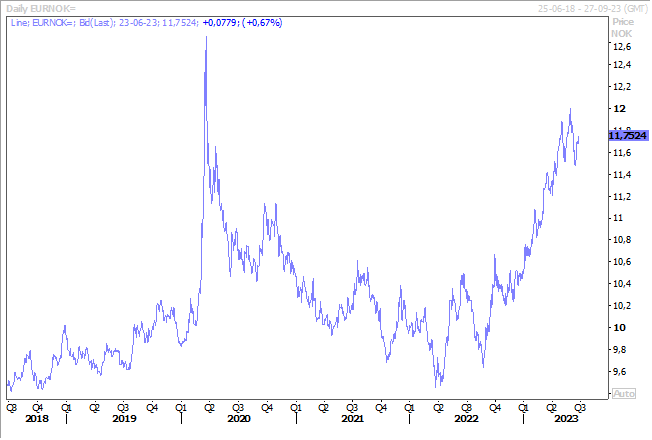Click the Q4 label above 2018
This screenshot has height=440, width=652.
click(37, 408)
